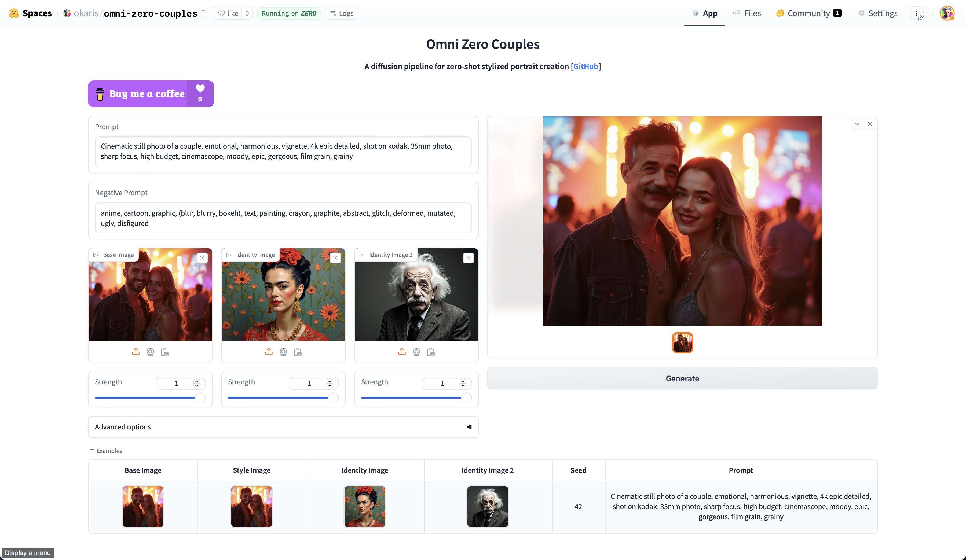Click the Base Image Strength slider handle
The width and height of the screenshot is (966, 560).
point(200,397)
